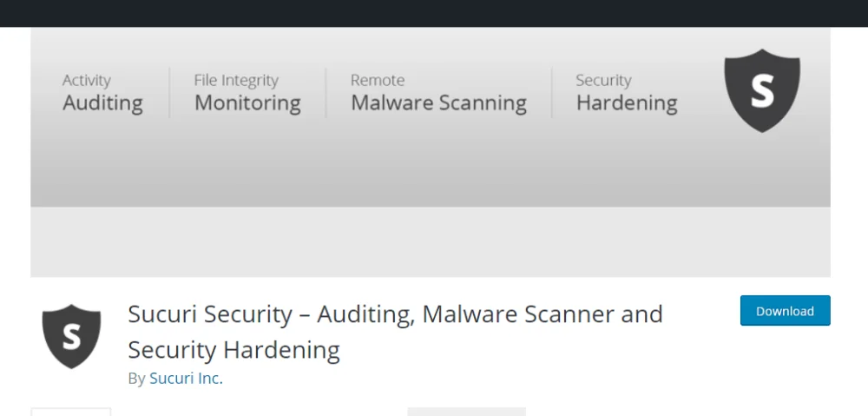868x416 pixels.
Task: Select the "Malware Scanning" banner heading
Action: 438,103
